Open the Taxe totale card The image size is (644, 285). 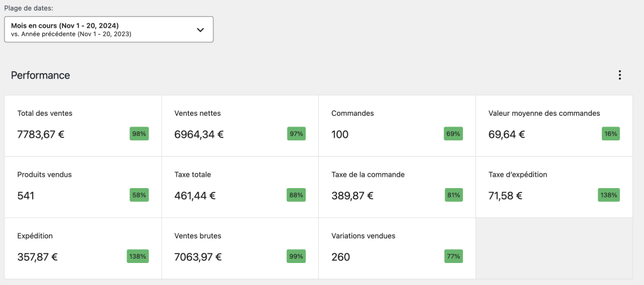(240, 187)
